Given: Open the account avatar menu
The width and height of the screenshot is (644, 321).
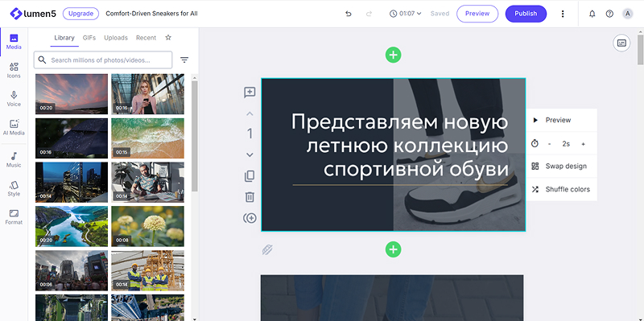Looking at the screenshot, I should coord(627,14).
